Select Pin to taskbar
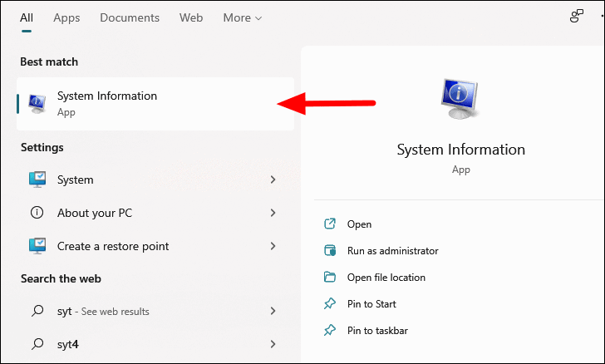This screenshot has width=605, height=364. coord(377,331)
